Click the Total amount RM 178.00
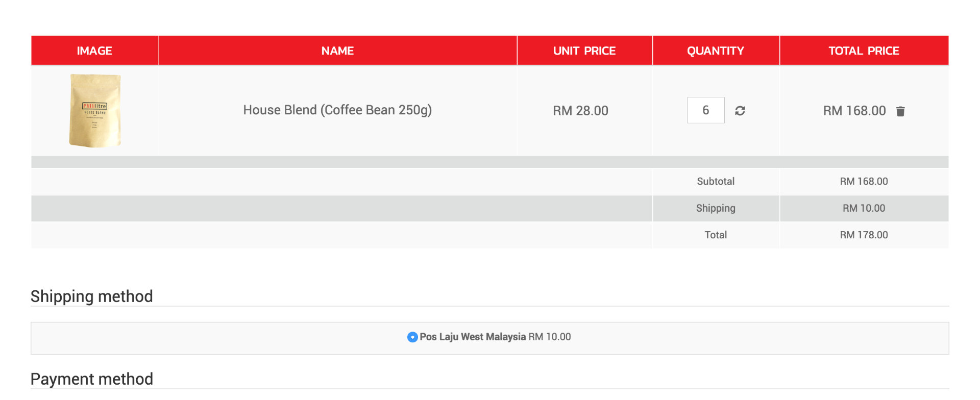The image size is (980, 400). pyautogui.click(x=864, y=235)
